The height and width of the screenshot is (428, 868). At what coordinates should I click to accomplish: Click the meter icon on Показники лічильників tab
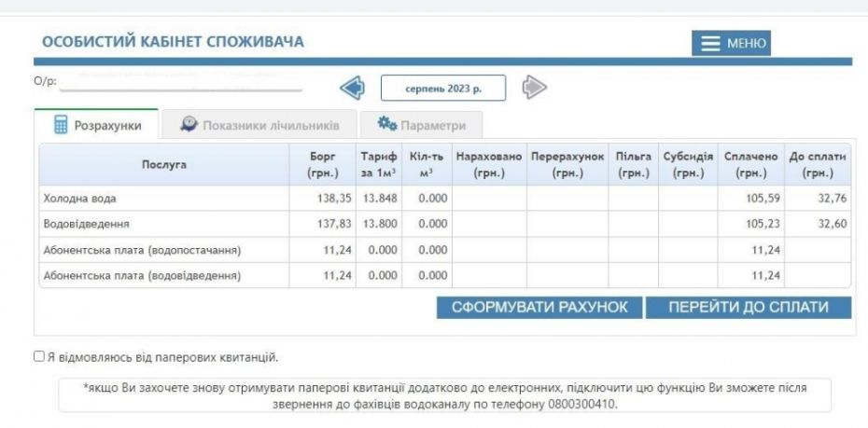pyautogui.click(x=189, y=124)
